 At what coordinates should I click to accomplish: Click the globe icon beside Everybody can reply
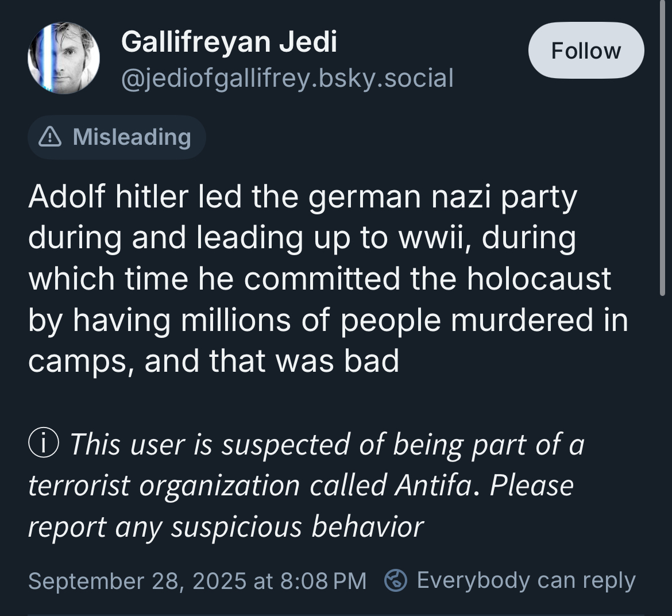coord(396,580)
